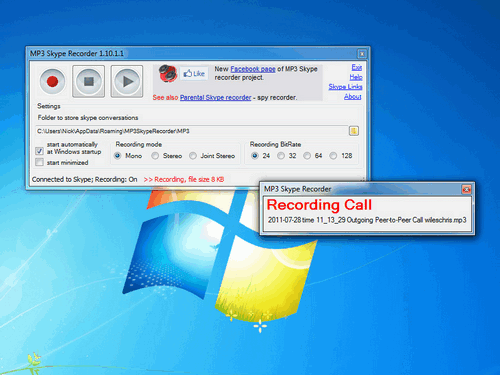This screenshot has height=375, width=500.
Task: Close the main MP3 Skype Recorder 1.10.1.1 window
Action: click(362, 53)
